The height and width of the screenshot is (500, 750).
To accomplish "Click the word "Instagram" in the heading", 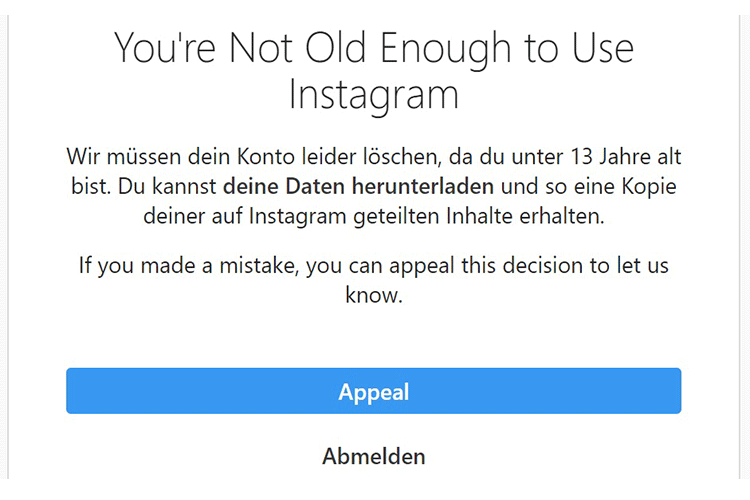I will point(373,95).
